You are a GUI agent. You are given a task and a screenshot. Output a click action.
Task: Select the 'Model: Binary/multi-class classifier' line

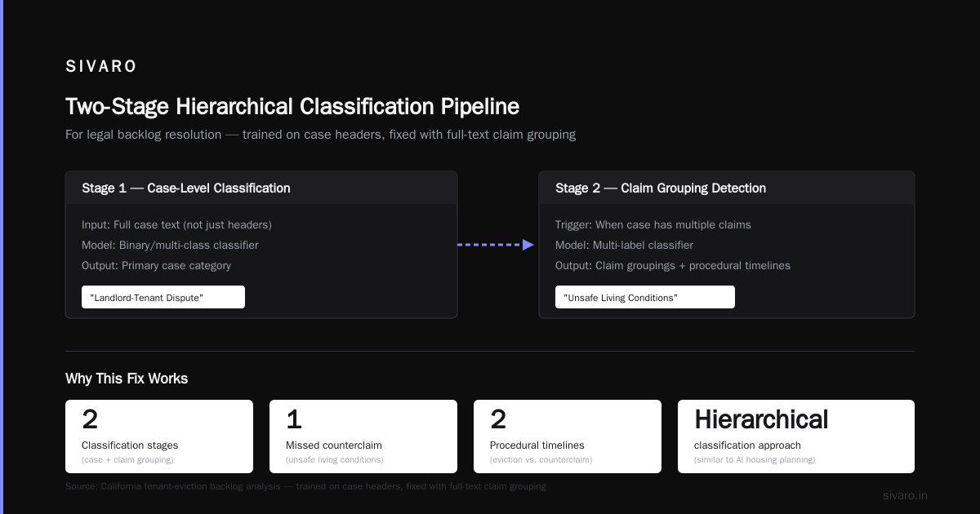[170, 245]
